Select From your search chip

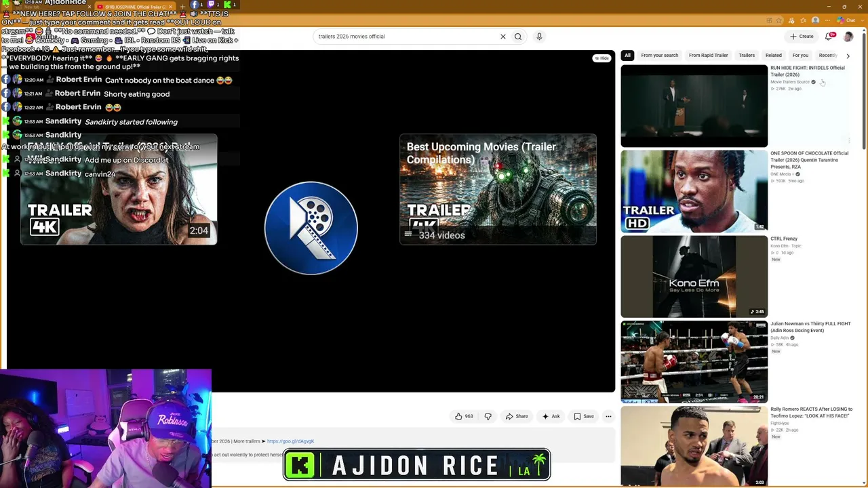tap(659, 56)
